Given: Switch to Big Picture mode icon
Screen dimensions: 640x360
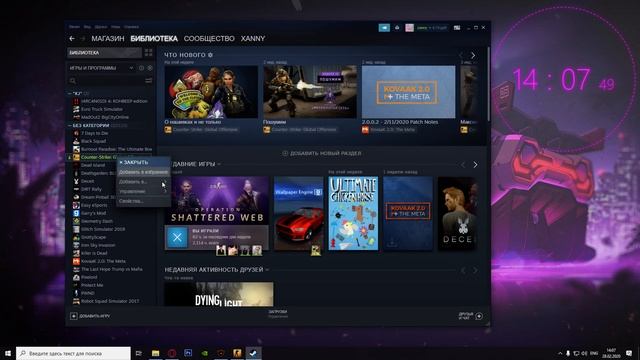Looking at the screenshot, I should 457,27.
